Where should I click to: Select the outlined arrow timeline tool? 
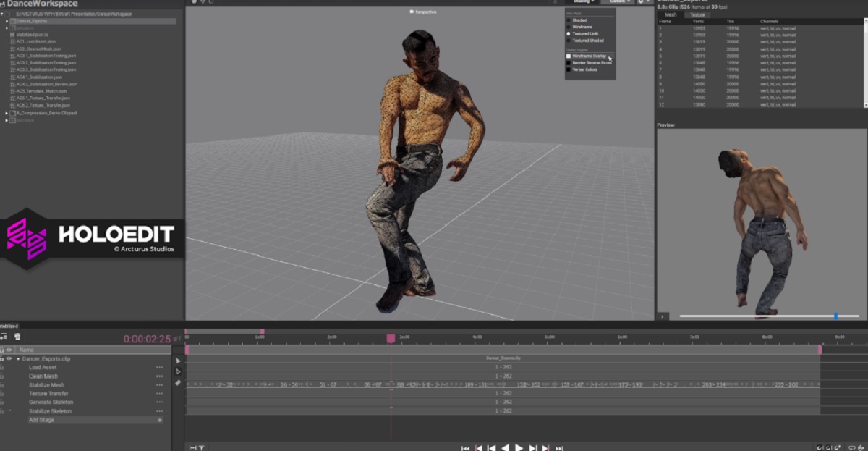pos(179,371)
